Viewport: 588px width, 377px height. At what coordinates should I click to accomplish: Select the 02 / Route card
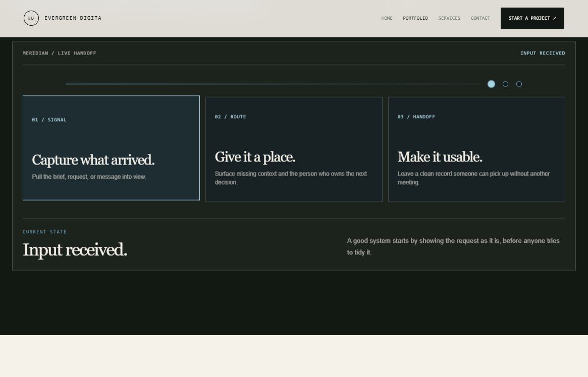[x=294, y=149]
